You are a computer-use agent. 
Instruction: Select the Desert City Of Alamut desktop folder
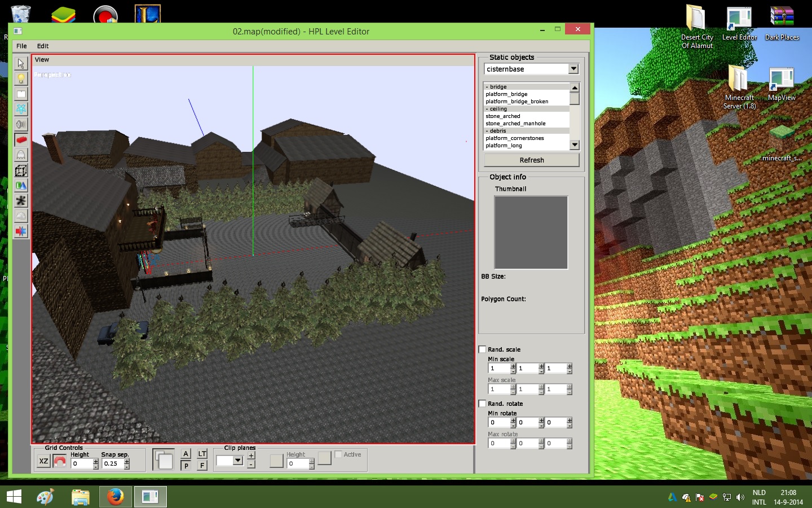(x=697, y=27)
